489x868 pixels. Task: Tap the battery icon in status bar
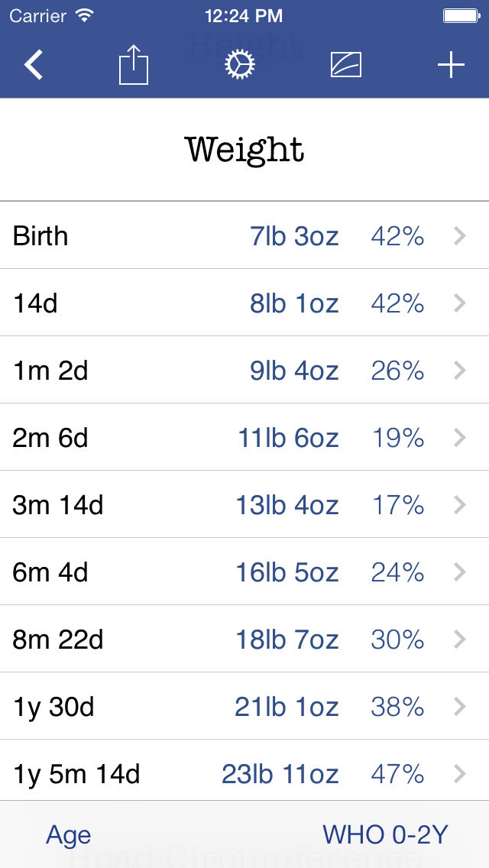tap(462, 14)
